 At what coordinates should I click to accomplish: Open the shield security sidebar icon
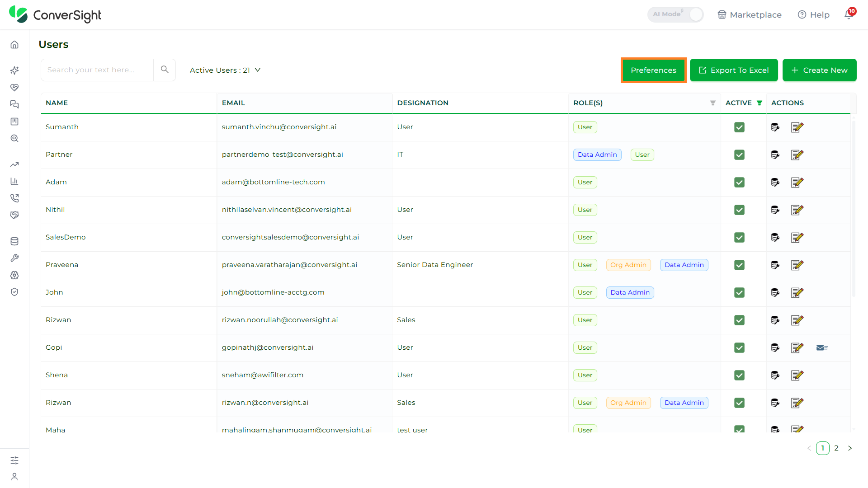[14, 292]
